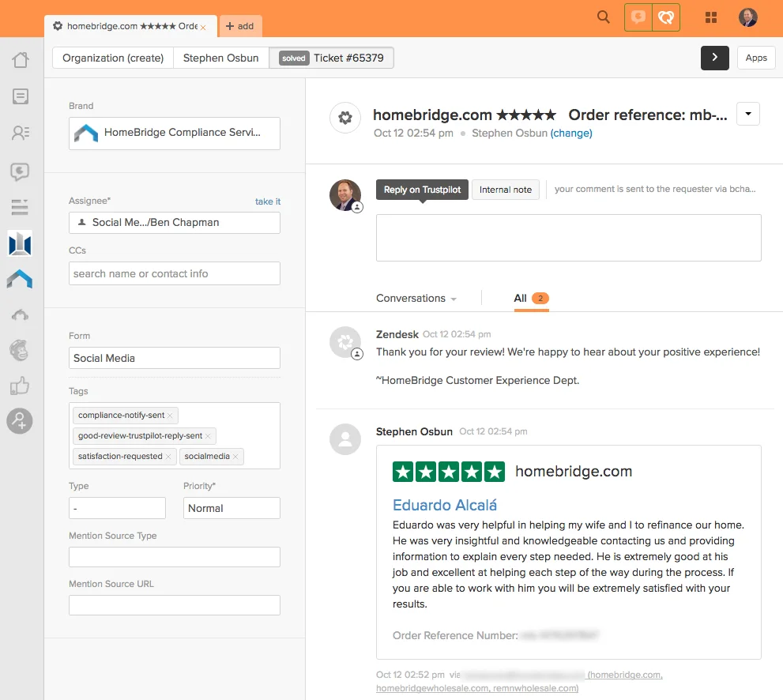The width and height of the screenshot is (783, 700).
Task: Click the search magnifier icon
Action: (603, 17)
